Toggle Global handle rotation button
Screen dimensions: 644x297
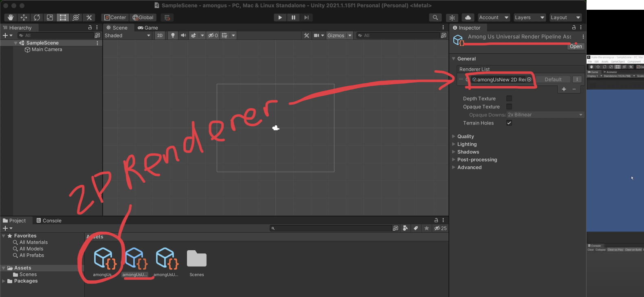(x=143, y=17)
